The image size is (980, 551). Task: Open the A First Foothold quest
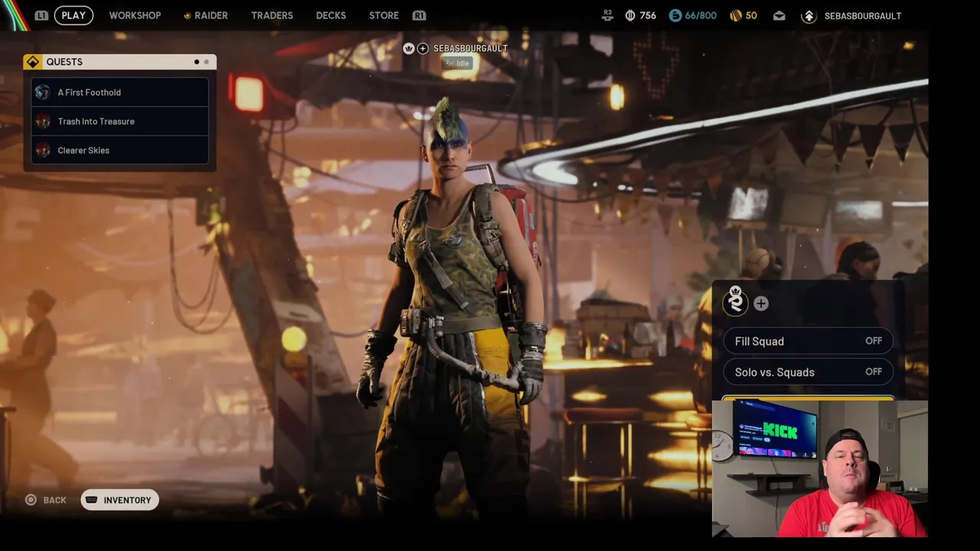(119, 93)
